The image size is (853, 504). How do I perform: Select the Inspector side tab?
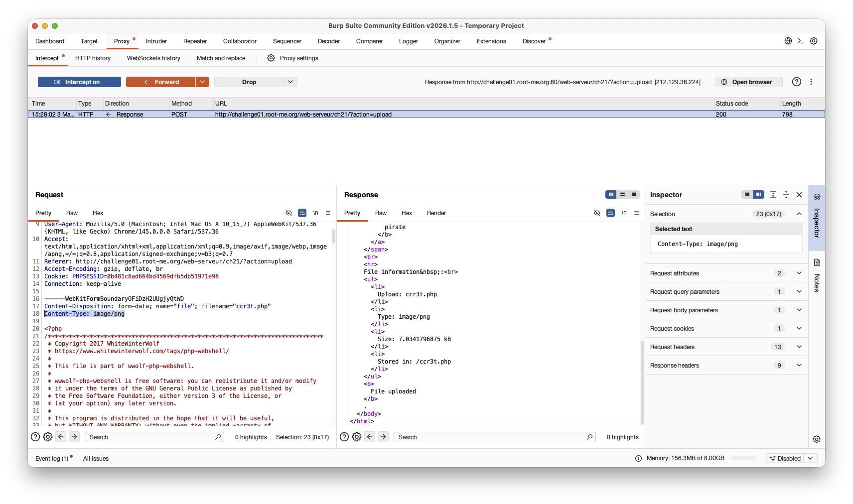point(817,218)
